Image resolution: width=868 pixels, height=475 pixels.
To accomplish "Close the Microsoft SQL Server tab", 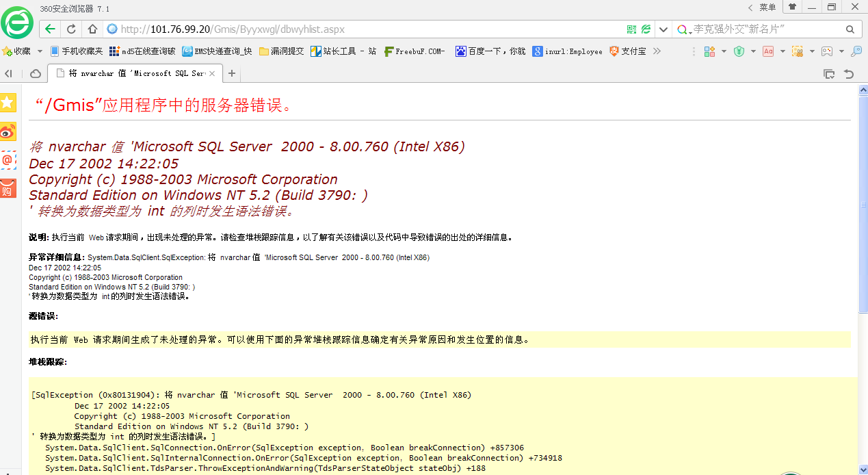I will click(x=212, y=73).
